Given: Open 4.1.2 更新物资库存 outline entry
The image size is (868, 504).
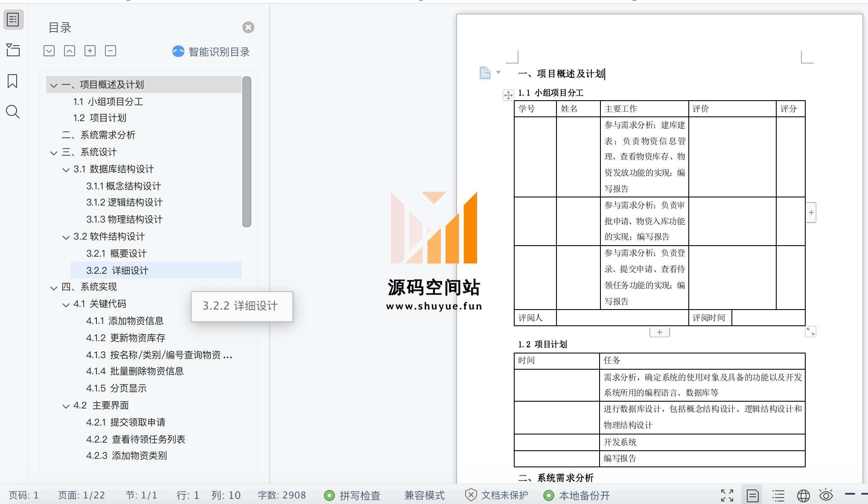Looking at the screenshot, I should [125, 338].
